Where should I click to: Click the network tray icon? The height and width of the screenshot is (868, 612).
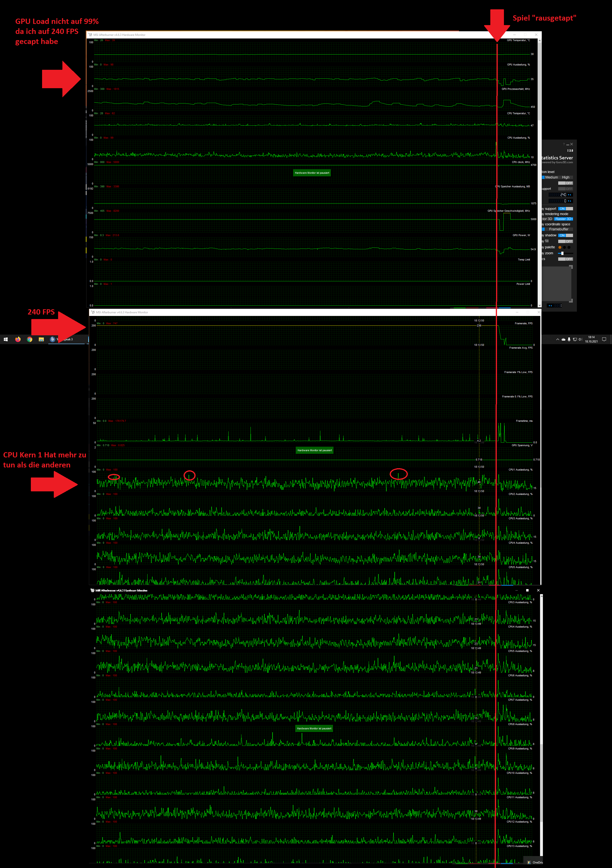coord(574,339)
